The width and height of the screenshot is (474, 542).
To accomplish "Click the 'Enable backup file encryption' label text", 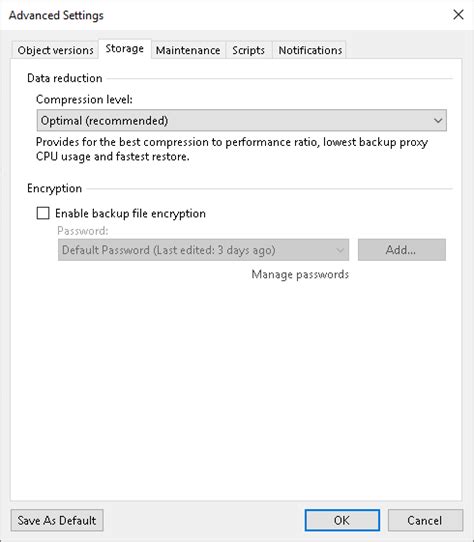I will pyautogui.click(x=130, y=214).
